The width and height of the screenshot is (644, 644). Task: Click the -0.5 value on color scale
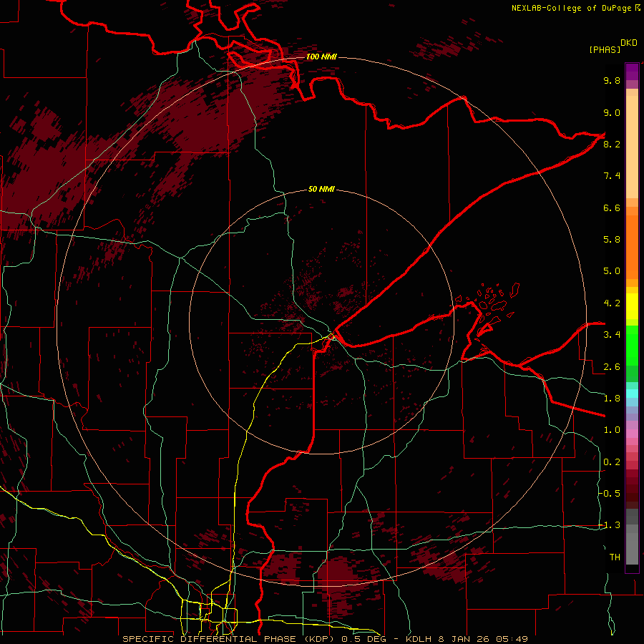(609, 494)
